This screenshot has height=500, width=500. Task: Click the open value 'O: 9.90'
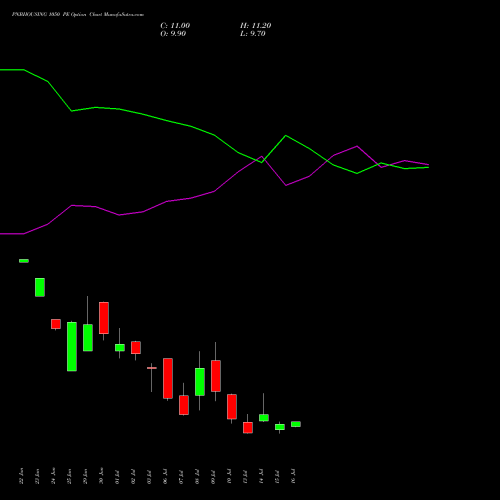tap(173, 34)
